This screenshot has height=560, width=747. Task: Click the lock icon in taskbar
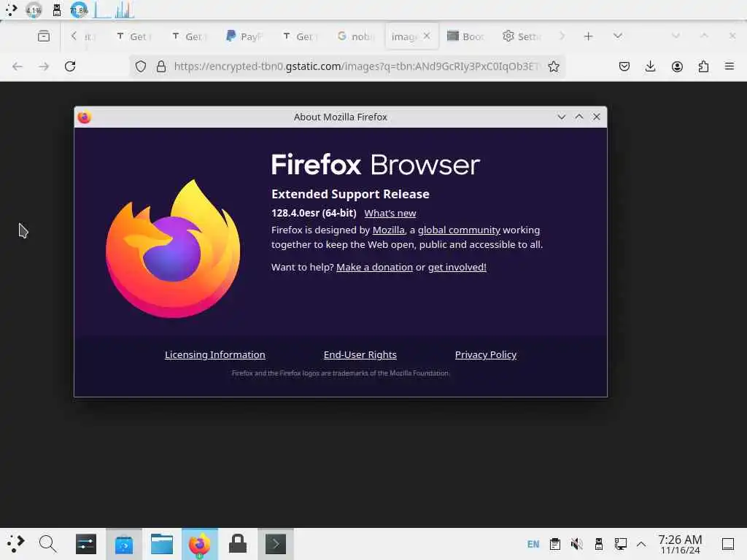pos(238,543)
